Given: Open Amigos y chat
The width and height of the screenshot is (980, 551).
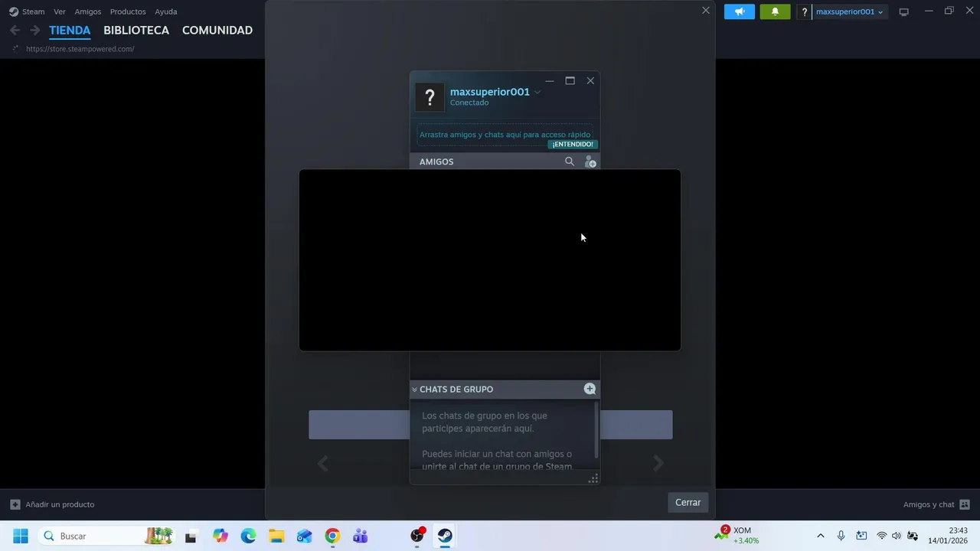Looking at the screenshot, I should tap(936, 504).
